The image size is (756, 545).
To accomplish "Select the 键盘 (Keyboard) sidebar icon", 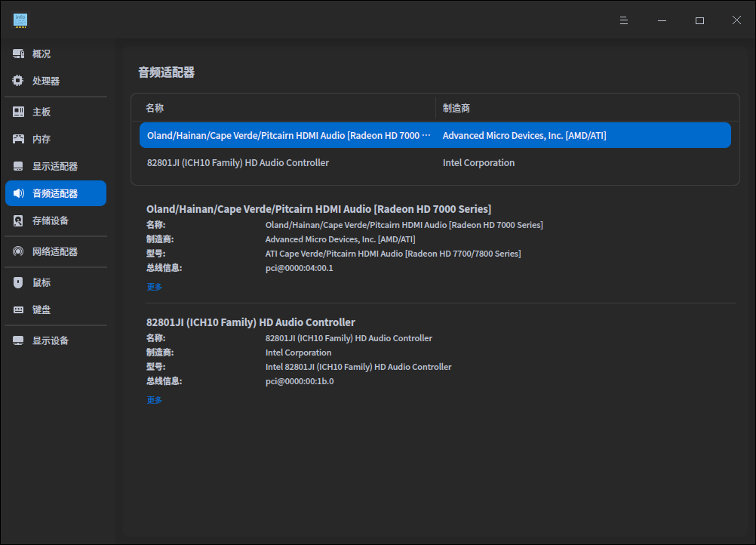I will [x=39, y=309].
